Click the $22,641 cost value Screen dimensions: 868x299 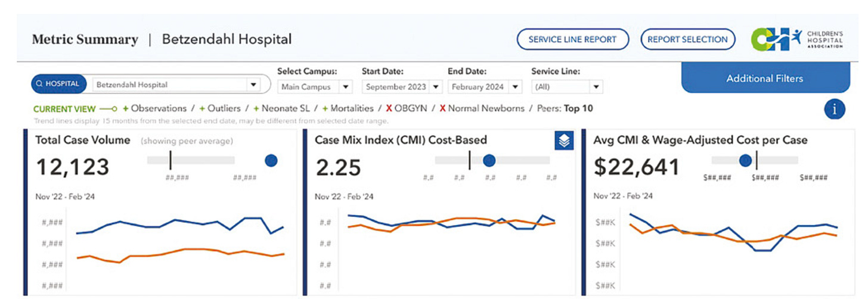pos(637,167)
